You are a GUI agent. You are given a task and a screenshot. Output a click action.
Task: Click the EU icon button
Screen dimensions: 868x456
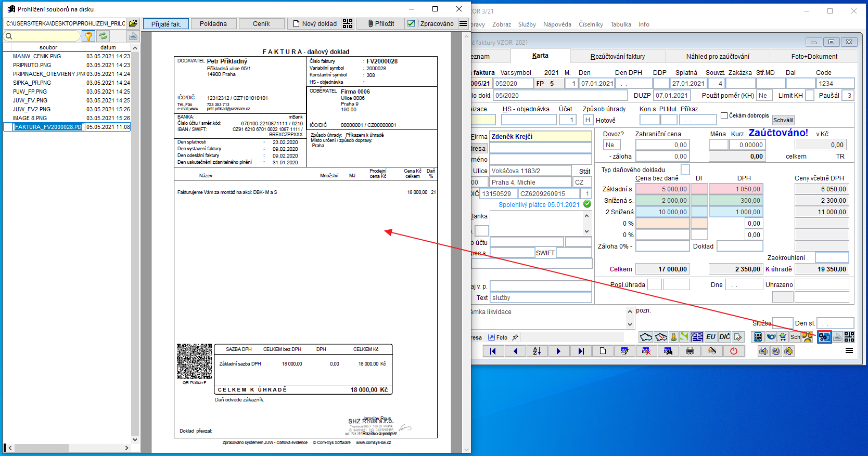coord(711,337)
